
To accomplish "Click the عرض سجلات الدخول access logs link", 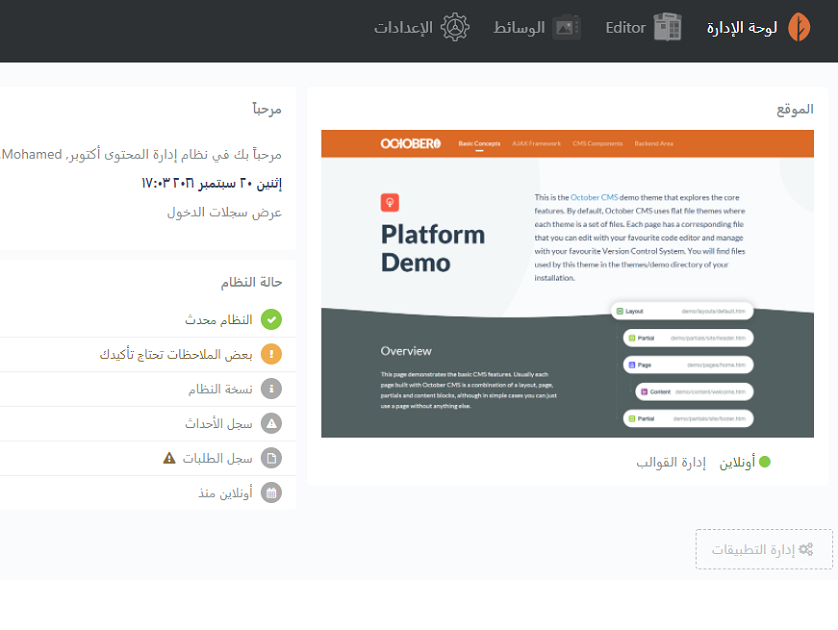I will [x=224, y=212].
